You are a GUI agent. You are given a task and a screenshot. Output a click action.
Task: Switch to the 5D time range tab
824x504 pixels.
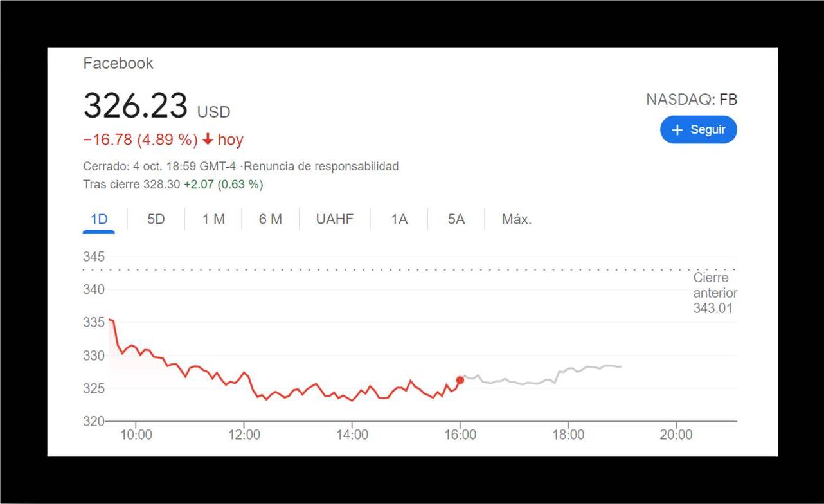pos(156,219)
